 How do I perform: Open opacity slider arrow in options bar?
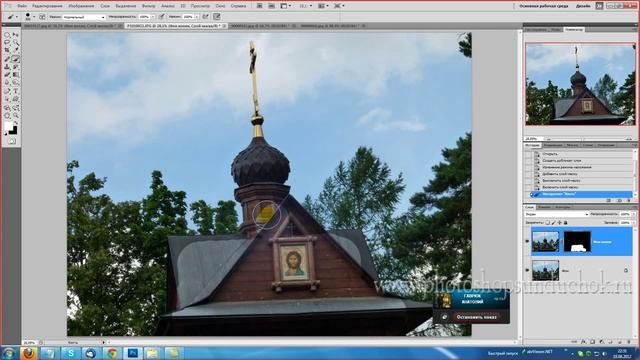(x=153, y=17)
